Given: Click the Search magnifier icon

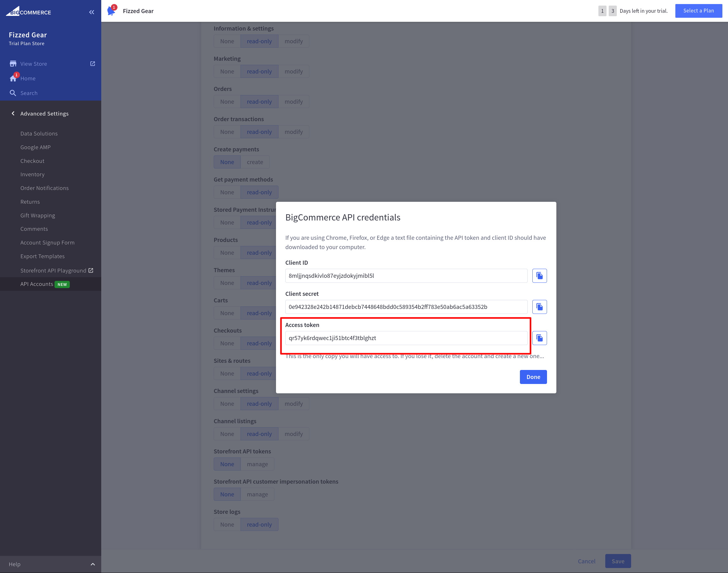Looking at the screenshot, I should [x=13, y=93].
